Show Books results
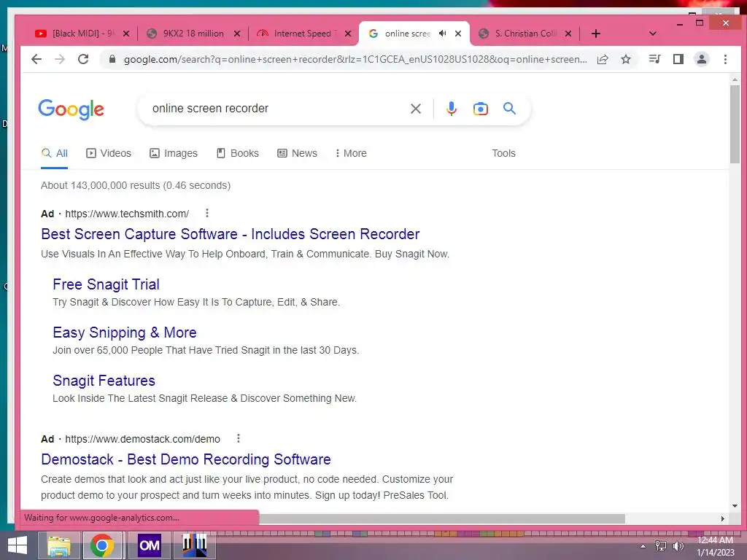Image resolution: width=747 pixels, height=560 pixels. (238, 153)
